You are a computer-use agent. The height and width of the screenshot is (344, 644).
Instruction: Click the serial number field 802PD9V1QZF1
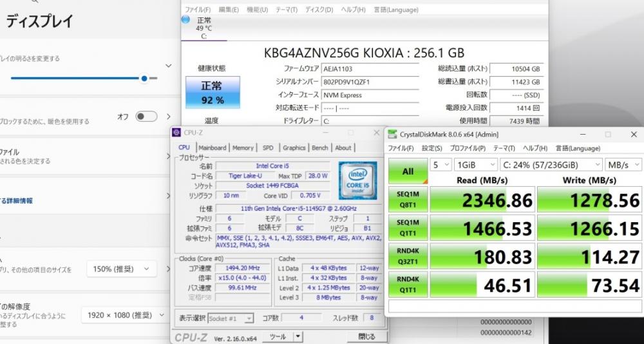point(370,82)
